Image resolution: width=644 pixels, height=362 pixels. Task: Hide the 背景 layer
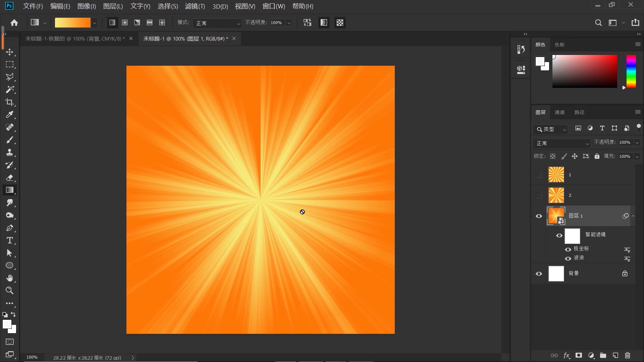539,274
